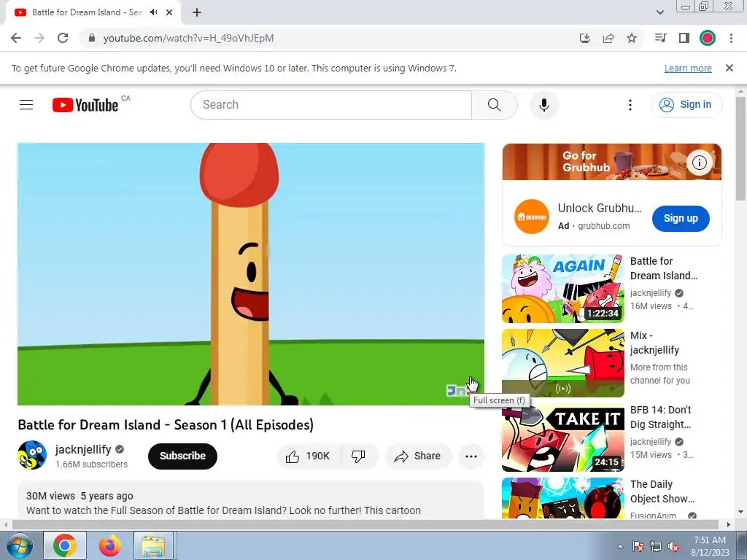Open ad info icon on Grubhub banner
Viewport: 747px width, 560px height.
pyautogui.click(x=700, y=163)
